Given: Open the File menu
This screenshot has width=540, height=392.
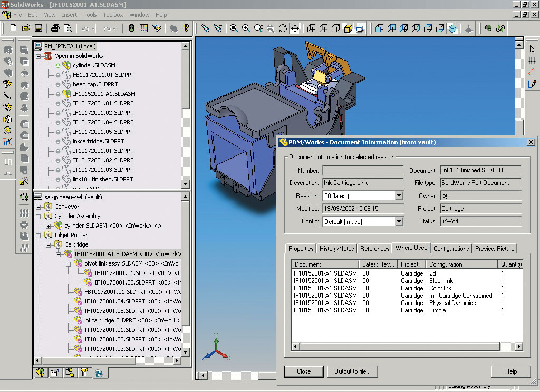Looking at the screenshot, I should click(x=17, y=15).
